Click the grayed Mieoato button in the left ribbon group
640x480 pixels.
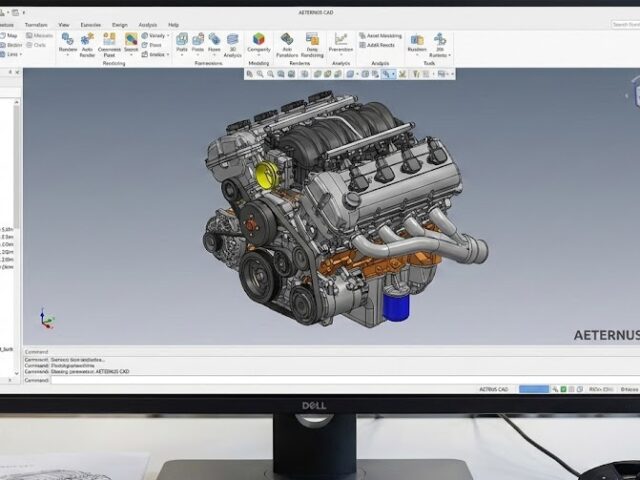(40, 36)
